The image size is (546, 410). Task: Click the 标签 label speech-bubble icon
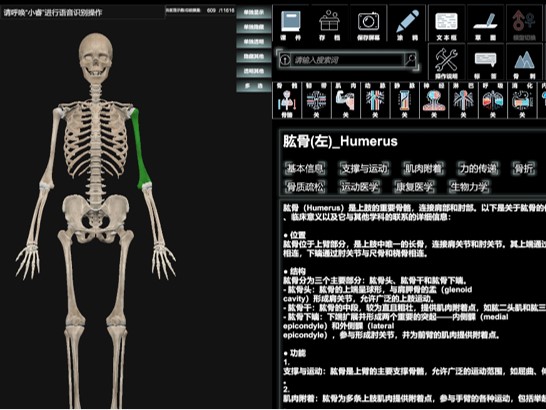pos(485,62)
